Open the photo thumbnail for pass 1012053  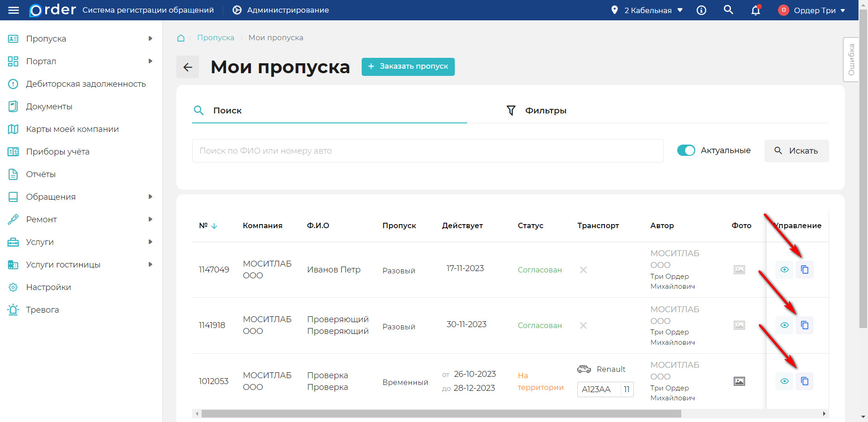739,381
